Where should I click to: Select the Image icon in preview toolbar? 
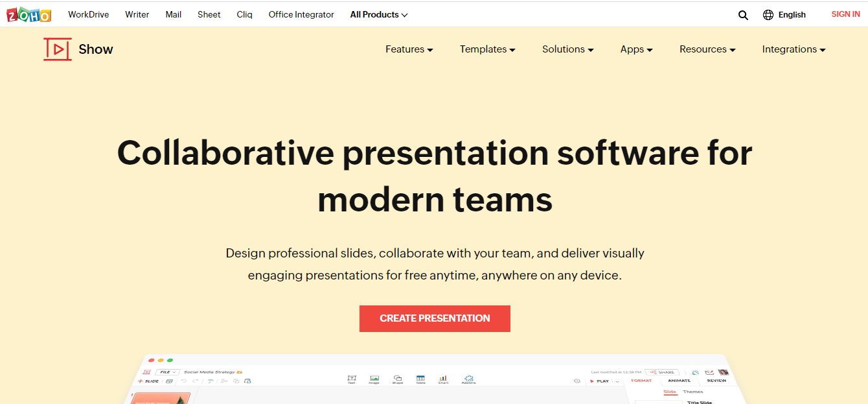(374, 379)
